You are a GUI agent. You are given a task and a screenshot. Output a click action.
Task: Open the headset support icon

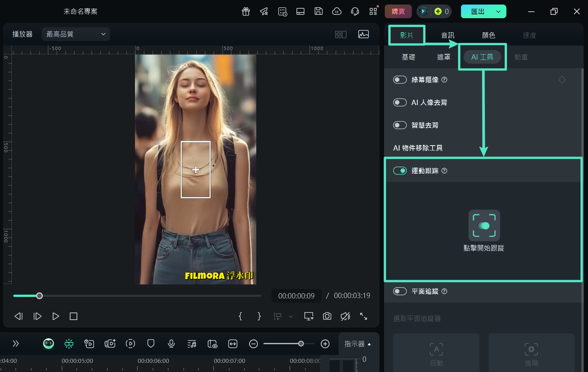(x=355, y=11)
